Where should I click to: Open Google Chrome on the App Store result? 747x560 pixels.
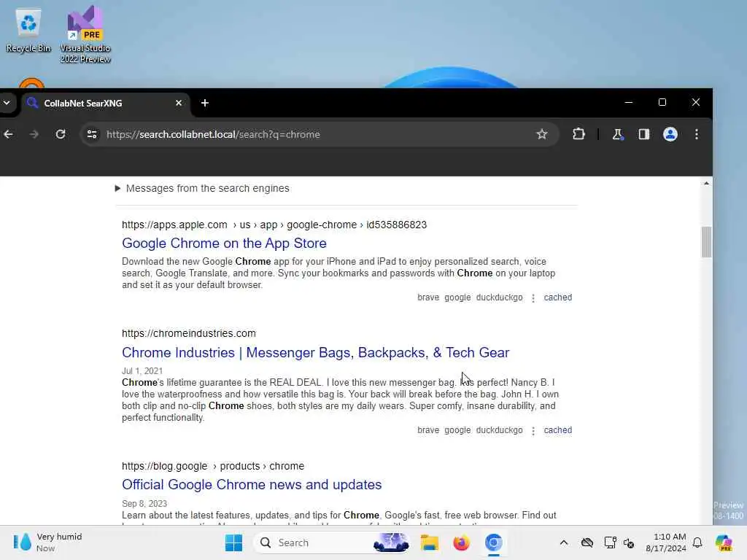pos(224,243)
